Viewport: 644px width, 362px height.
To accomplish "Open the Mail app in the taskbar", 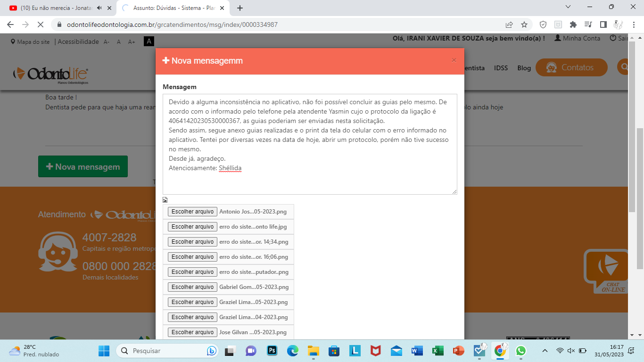I will [x=396, y=351].
